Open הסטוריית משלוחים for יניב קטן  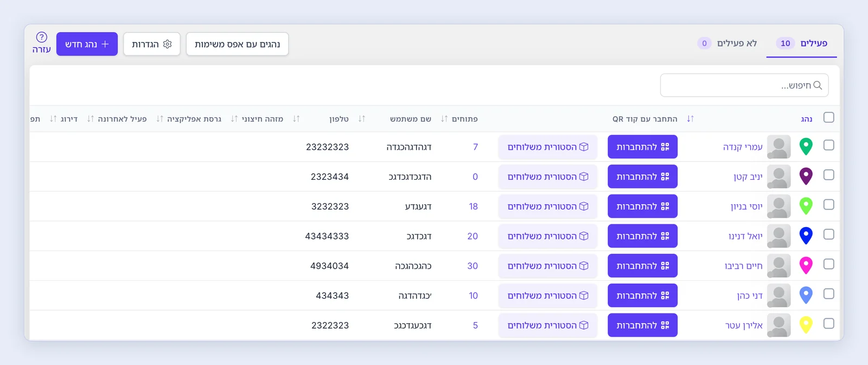(548, 177)
